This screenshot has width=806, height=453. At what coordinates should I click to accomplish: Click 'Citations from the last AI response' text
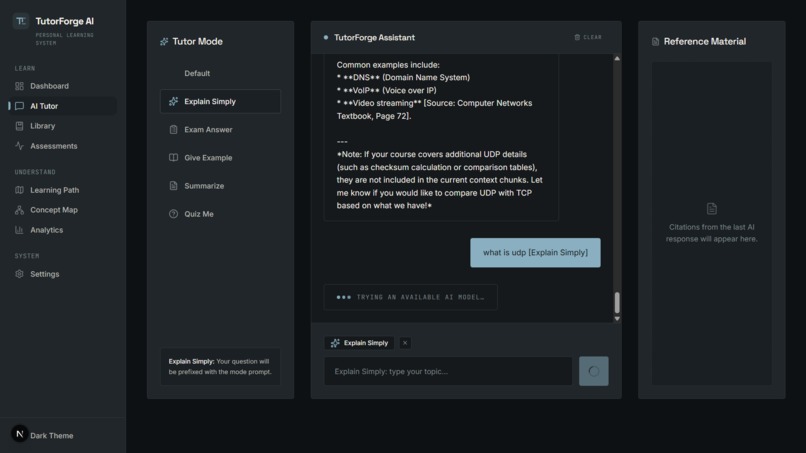pyautogui.click(x=711, y=233)
